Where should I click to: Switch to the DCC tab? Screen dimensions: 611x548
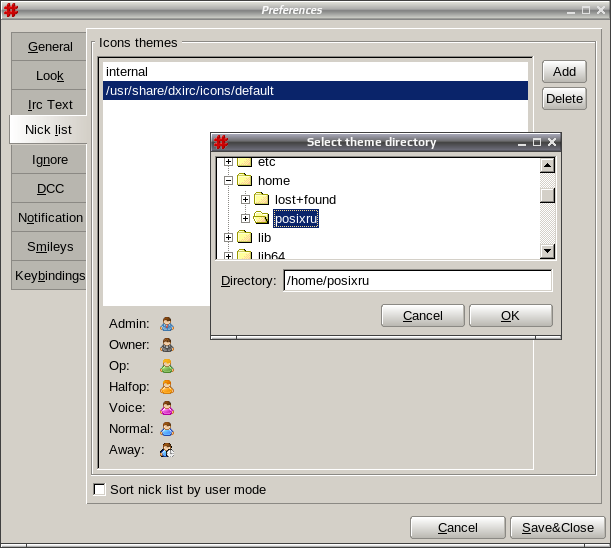coord(49,189)
